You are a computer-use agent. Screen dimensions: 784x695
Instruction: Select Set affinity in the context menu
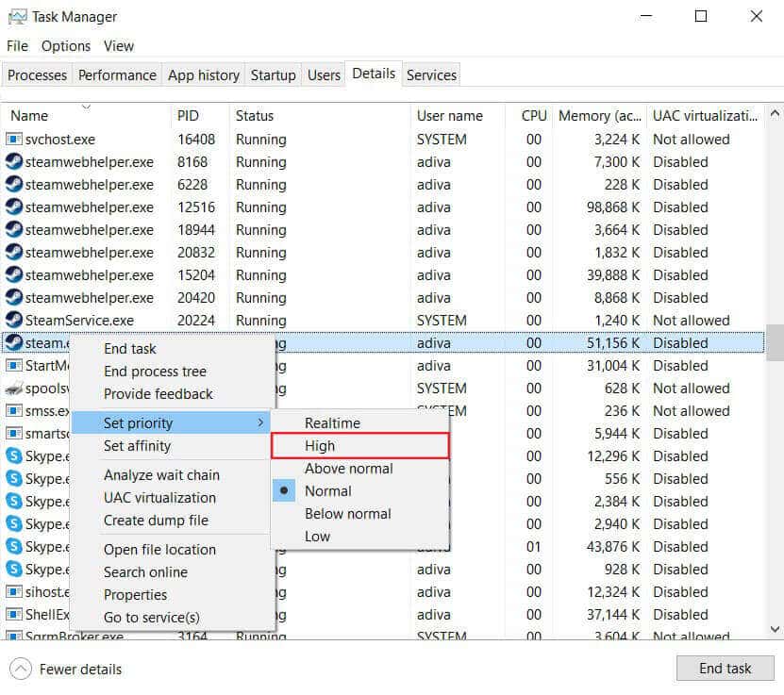171,446
